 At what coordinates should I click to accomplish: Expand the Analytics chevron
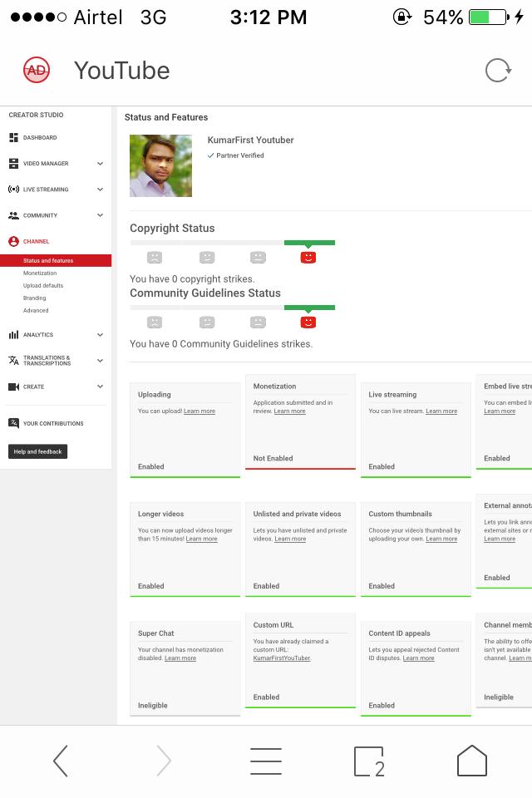101,335
